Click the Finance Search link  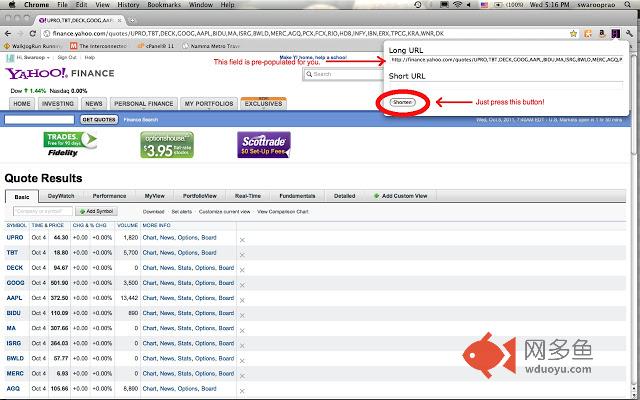(x=141, y=120)
